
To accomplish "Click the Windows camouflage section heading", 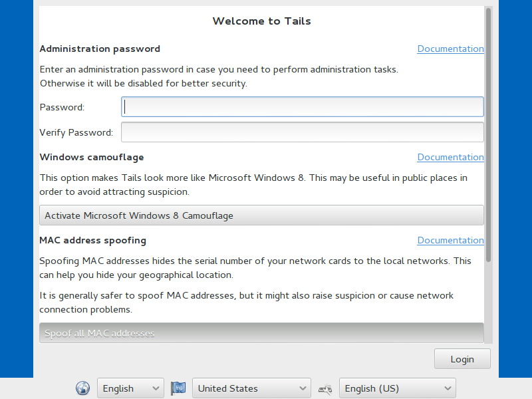I will pyautogui.click(x=92, y=157).
